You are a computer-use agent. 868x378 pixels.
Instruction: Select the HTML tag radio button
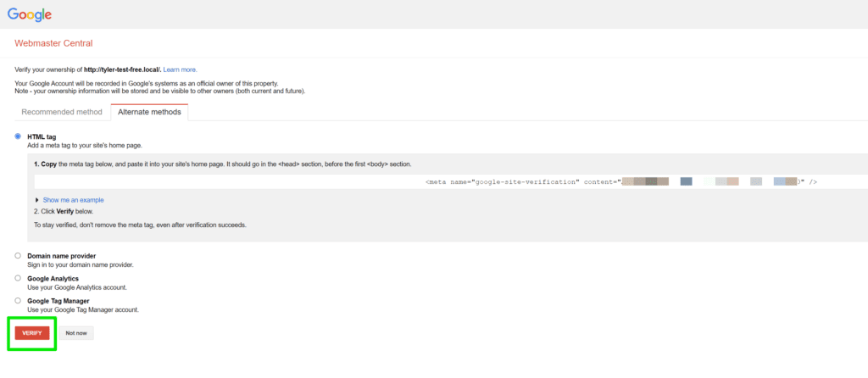click(x=18, y=136)
